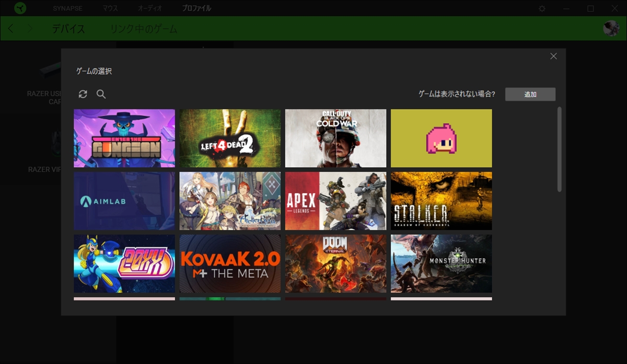
Task: Open the user profile avatar
Action: click(x=611, y=28)
